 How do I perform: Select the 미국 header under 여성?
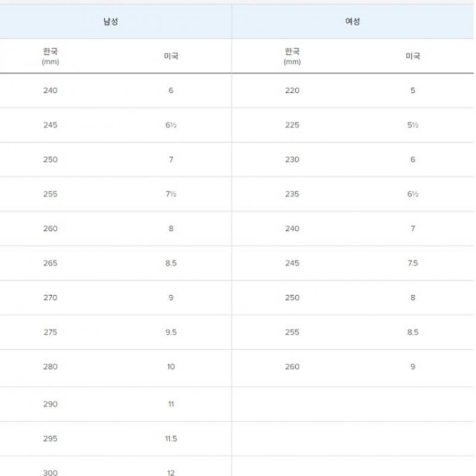click(413, 57)
